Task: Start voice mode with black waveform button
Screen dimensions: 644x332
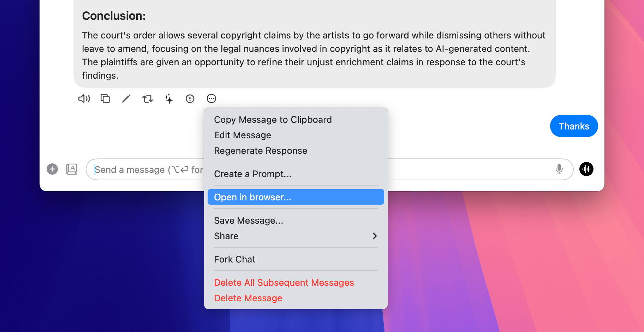Action: 586,169
